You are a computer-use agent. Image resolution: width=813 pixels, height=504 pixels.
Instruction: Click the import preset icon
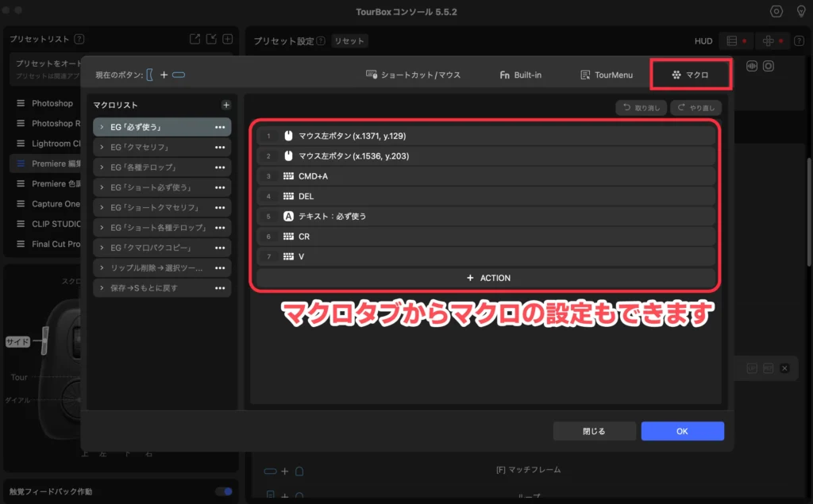(x=210, y=38)
